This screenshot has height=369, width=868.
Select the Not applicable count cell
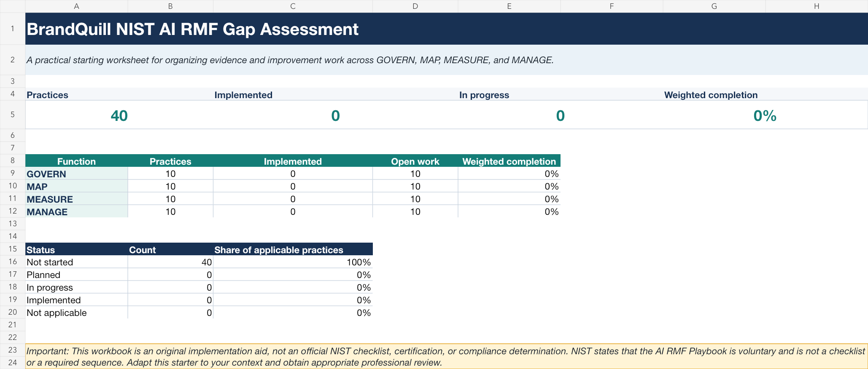pyautogui.click(x=170, y=313)
